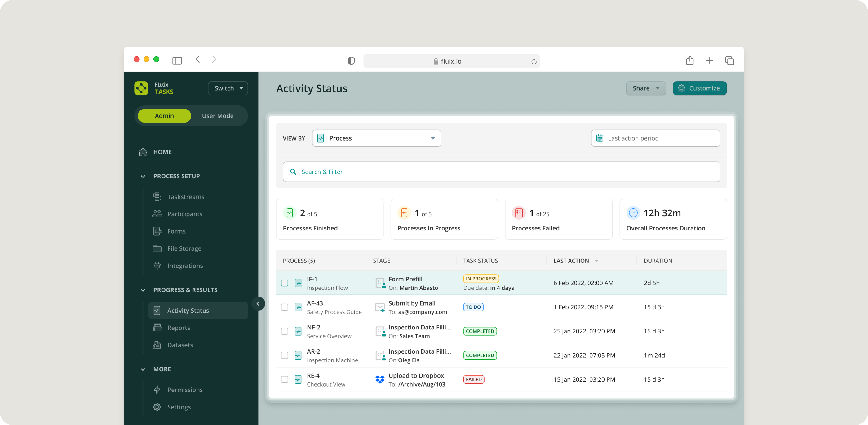Image resolution: width=868 pixels, height=425 pixels.
Task: Check the IF-1 Inspection Flow checkbox
Action: (x=285, y=283)
